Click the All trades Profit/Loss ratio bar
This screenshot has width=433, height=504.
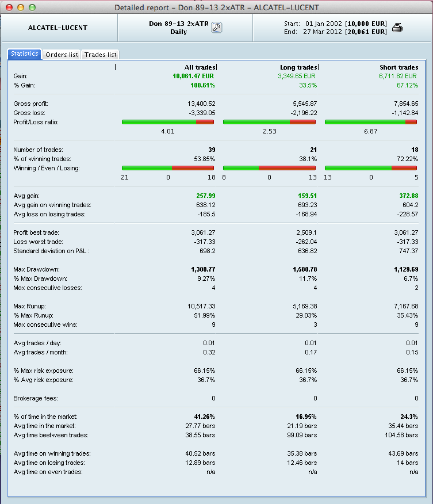coord(168,122)
